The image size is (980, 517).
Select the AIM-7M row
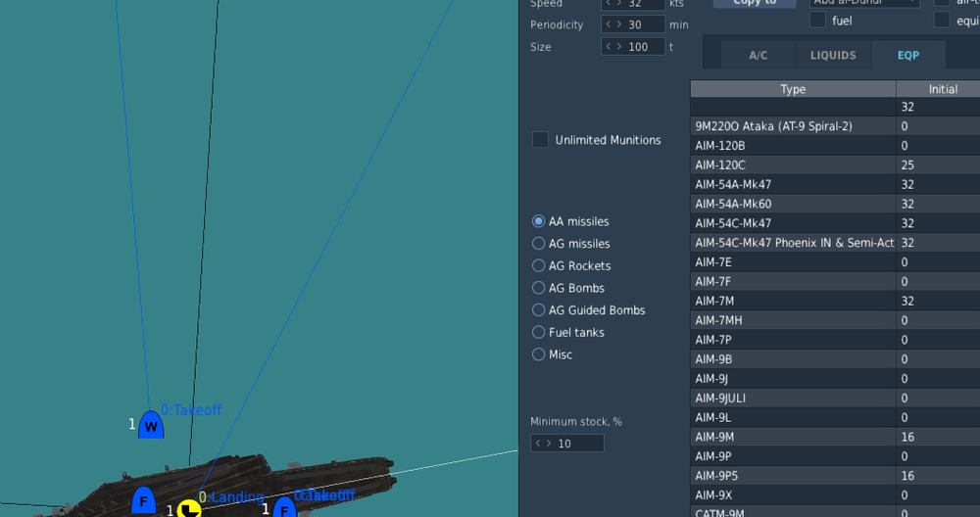click(835, 301)
